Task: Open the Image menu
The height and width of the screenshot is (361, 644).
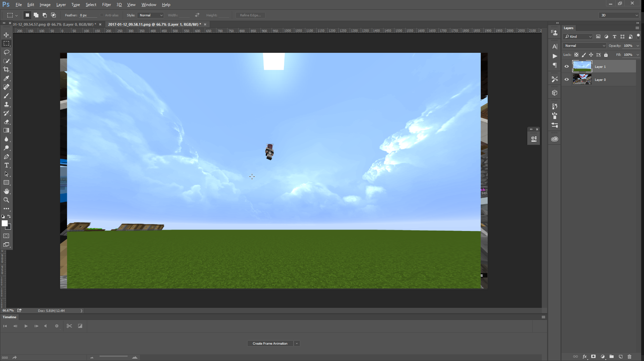Action: [45, 5]
